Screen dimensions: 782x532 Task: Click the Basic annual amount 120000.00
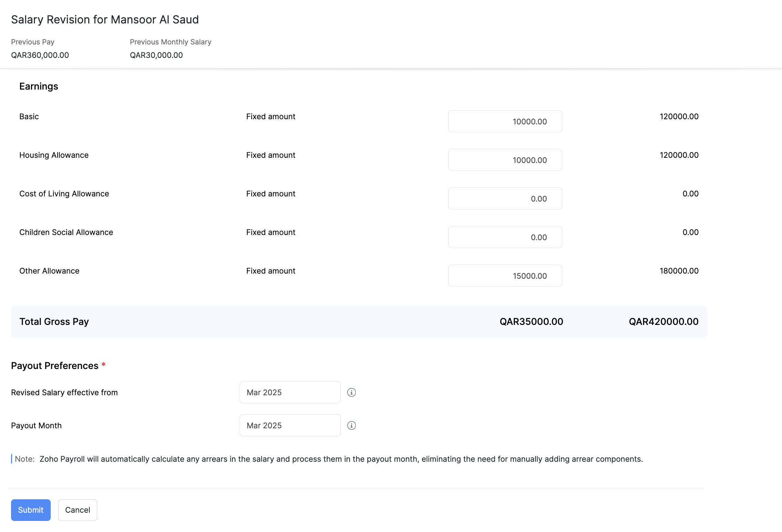click(x=679, y=116)
